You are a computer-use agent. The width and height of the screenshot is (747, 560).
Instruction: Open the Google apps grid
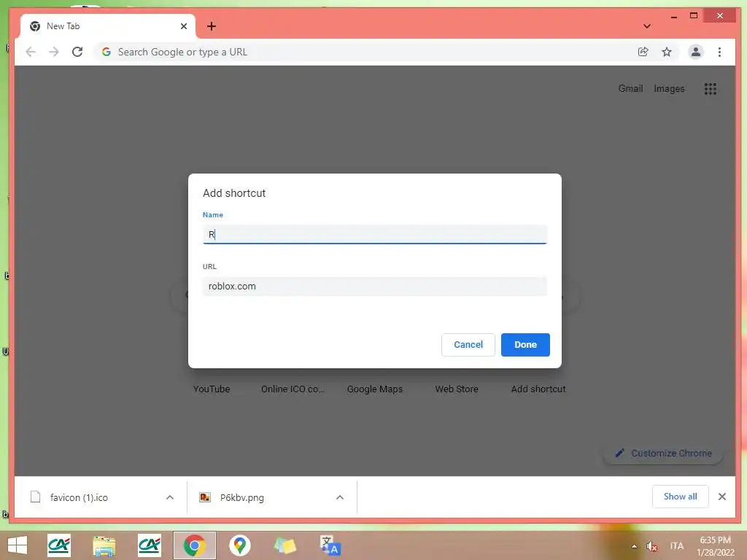tap(711, 88)
